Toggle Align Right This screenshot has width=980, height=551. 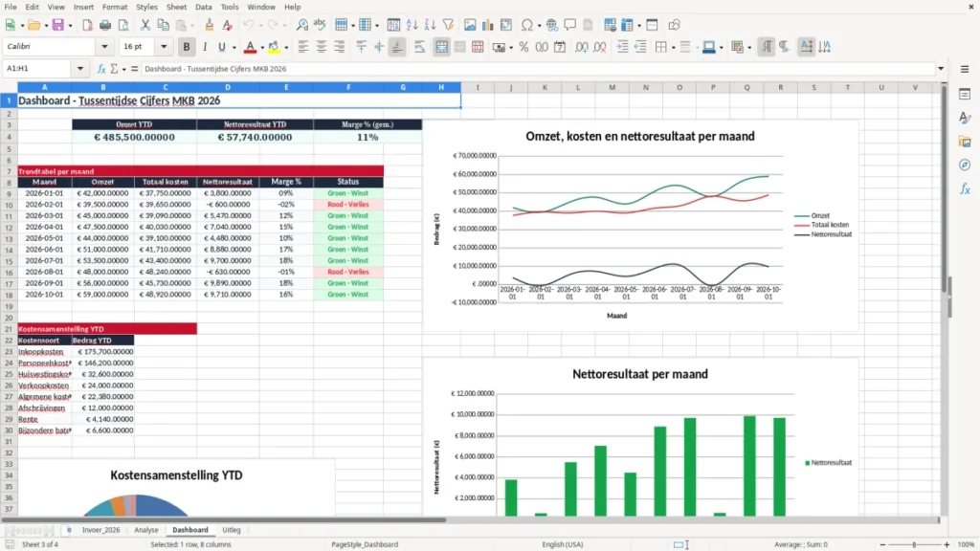340,47
